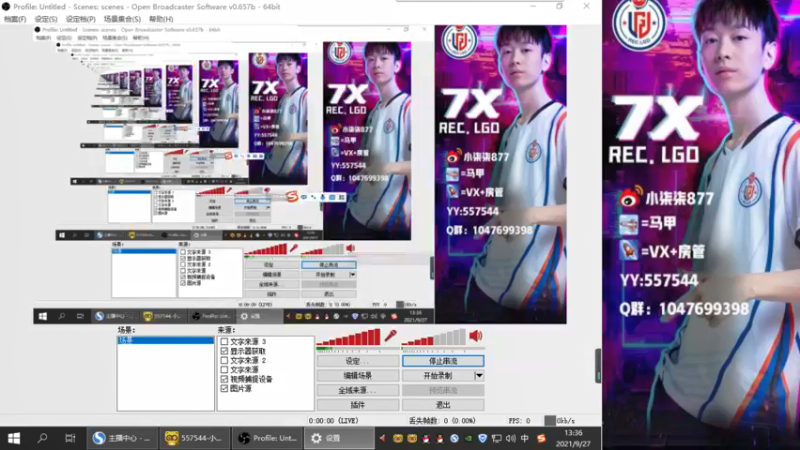This screenshot has width=800, height=450.
Task: Toggle the 中 input language indicator
Action: (525, 438)
